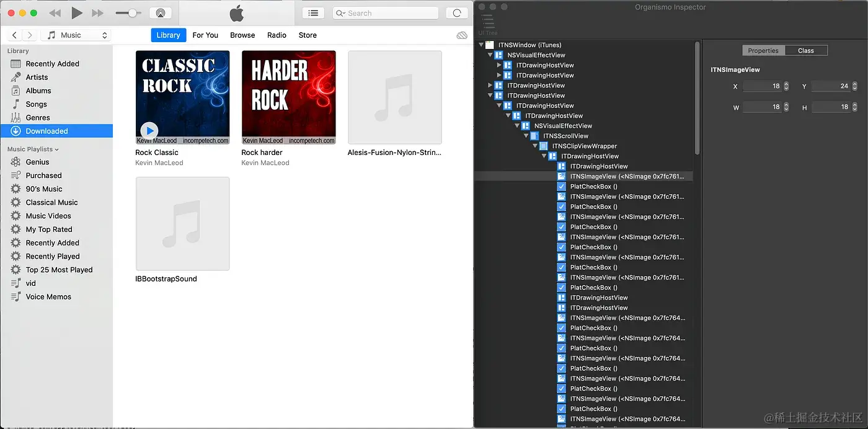Open the Recently Played smart playlist

point(56,257)
